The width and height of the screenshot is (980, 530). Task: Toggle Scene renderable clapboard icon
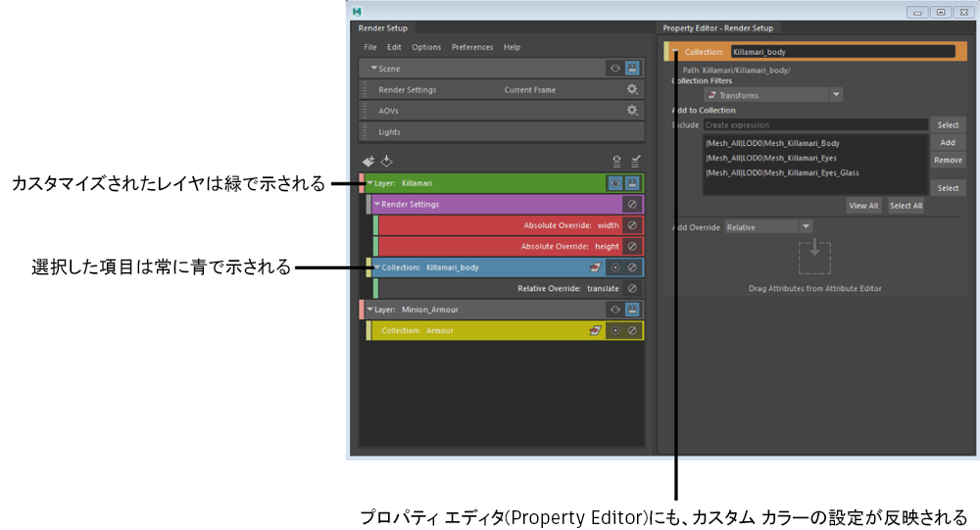(x=632, y=69)
